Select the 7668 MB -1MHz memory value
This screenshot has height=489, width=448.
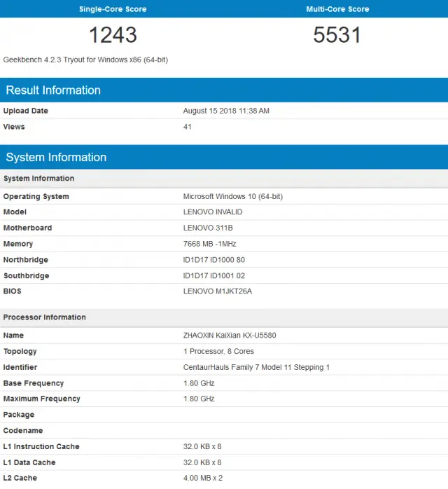[x=210, y=244]
